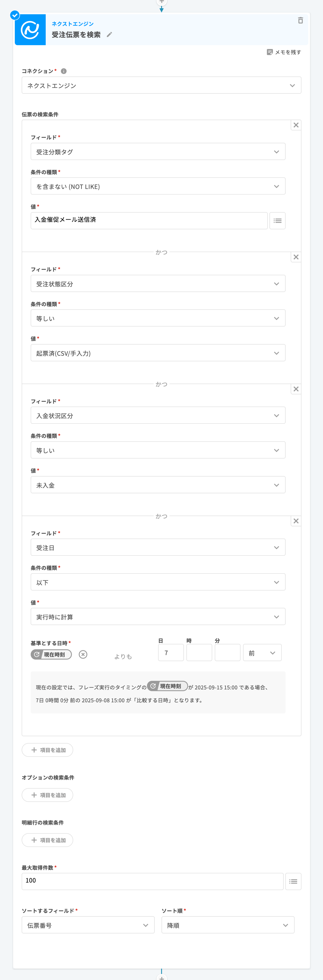The width and height of the screenshot is (323, 980).
Task: Open the 起票済(CSV/手入力) value dropdown
Action: 158,353
